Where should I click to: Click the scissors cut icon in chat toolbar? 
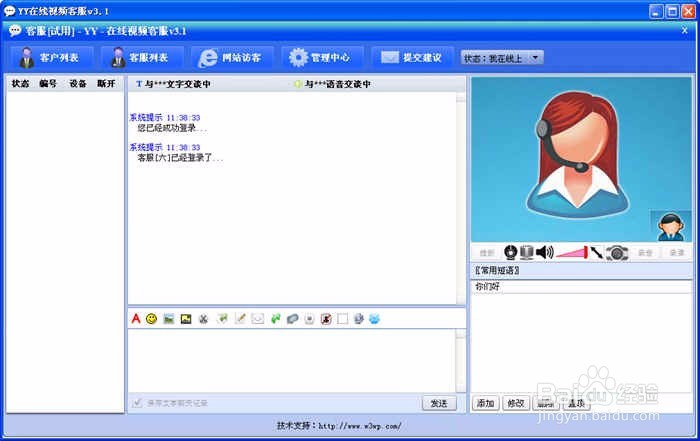[204, 319]
